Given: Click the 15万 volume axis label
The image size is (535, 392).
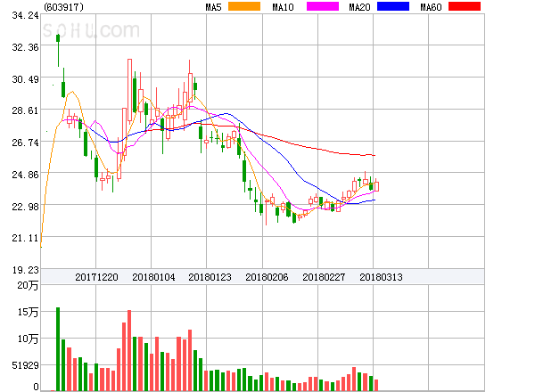Looking at the screenshot, I should 28,312.
